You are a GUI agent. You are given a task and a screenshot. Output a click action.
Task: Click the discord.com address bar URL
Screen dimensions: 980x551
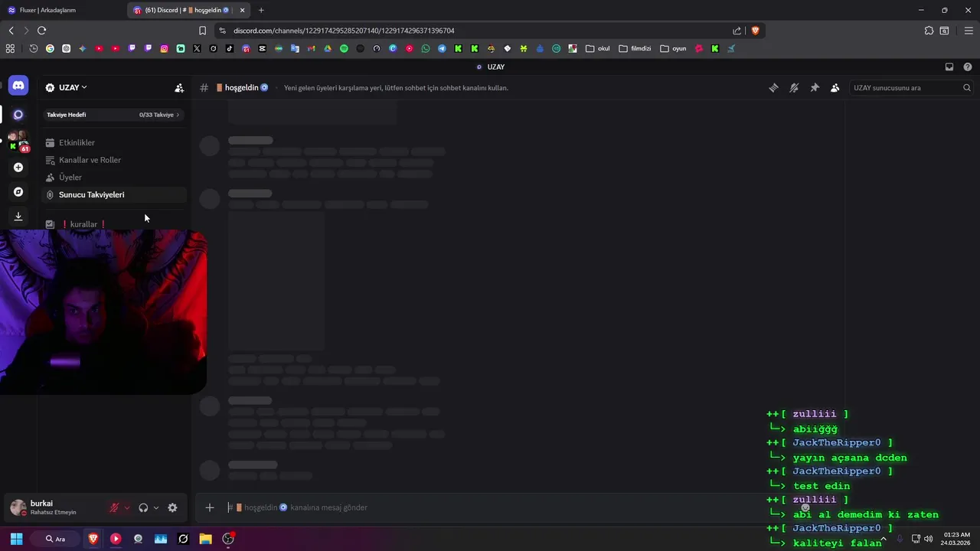coord(344,31)
